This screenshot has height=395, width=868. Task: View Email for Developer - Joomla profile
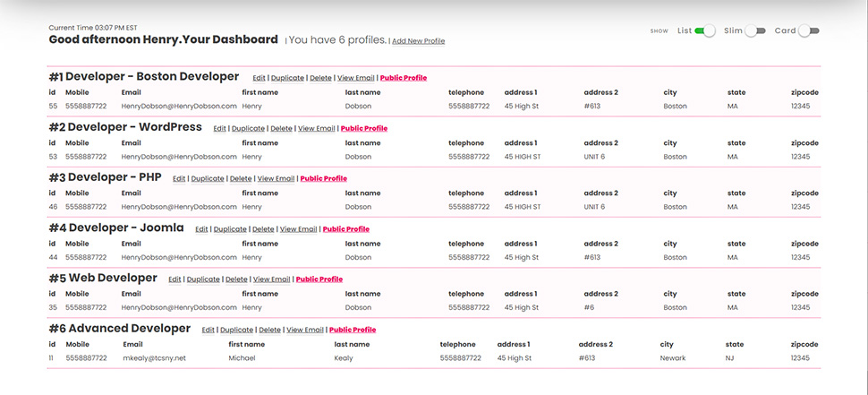click(298, 229)
